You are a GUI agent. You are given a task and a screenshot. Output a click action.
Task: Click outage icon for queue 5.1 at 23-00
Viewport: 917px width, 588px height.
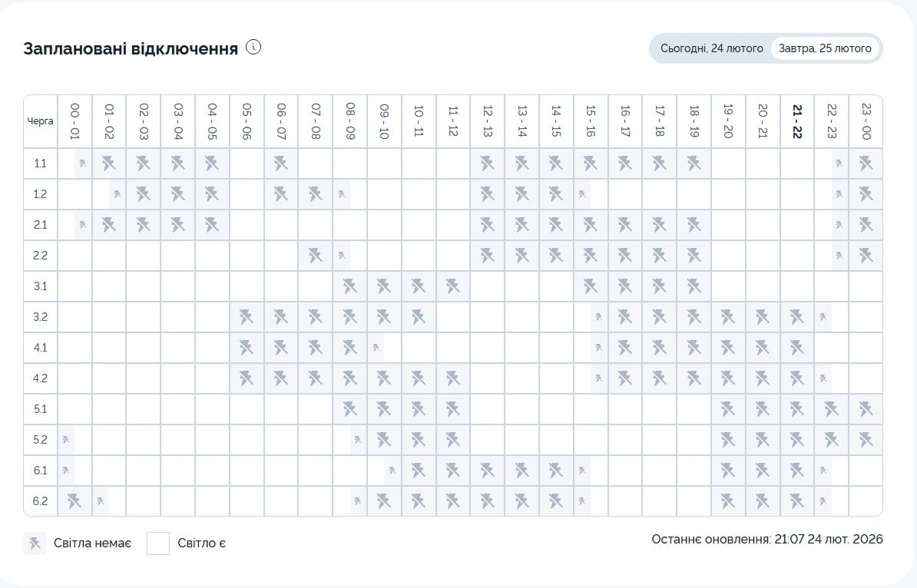(866, 409)
